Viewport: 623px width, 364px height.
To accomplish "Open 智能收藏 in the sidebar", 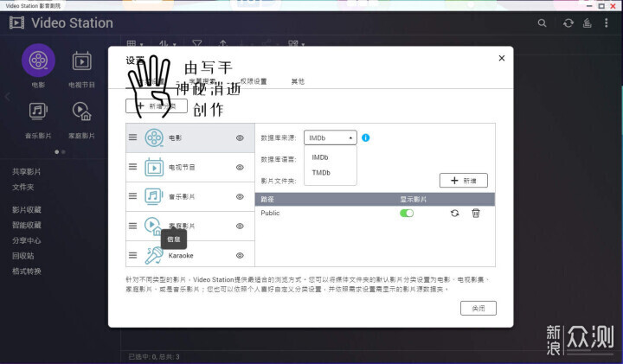I will tap(26, 225).
